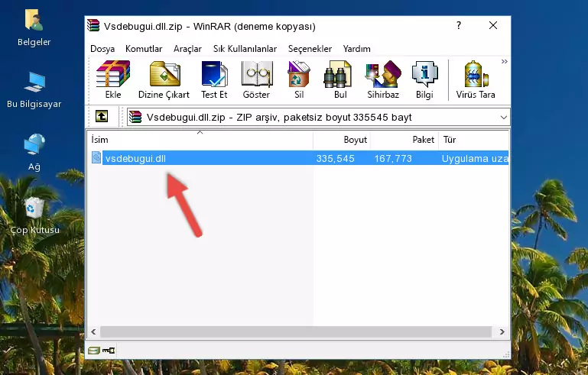Viewport: 588px width, 375px height.
Task: Open the Yardım menu
Action: tap(356, 49)
